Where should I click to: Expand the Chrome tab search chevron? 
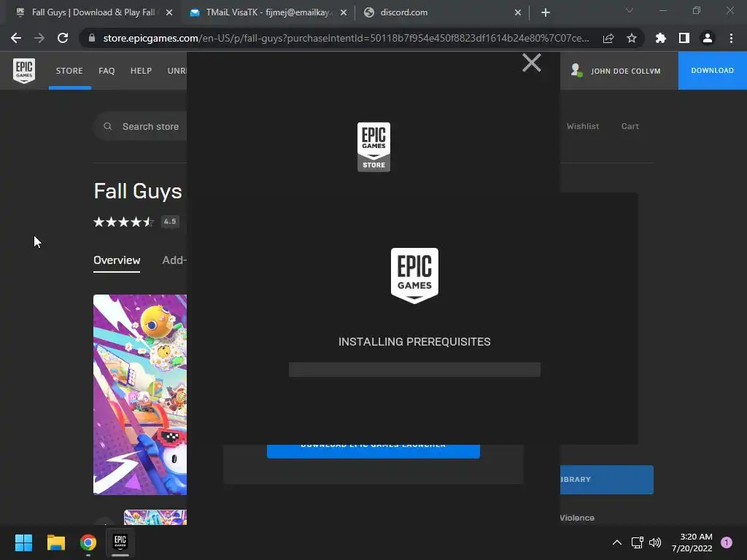[x=630, y=10]
